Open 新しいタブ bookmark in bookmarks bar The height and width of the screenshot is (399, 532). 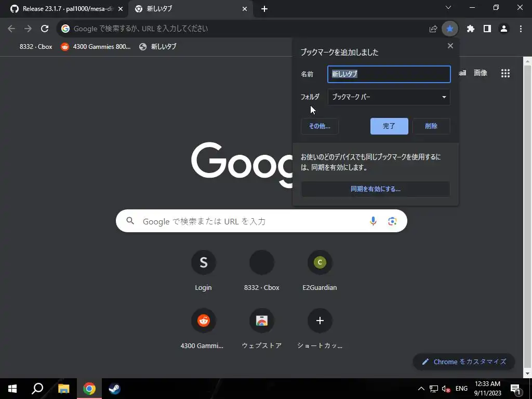click(158, 47)
